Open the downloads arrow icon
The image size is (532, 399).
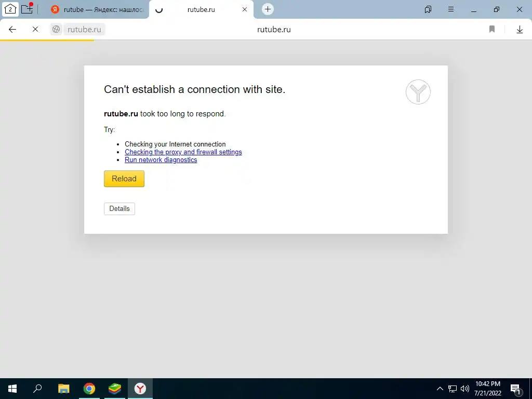point(520,30)
